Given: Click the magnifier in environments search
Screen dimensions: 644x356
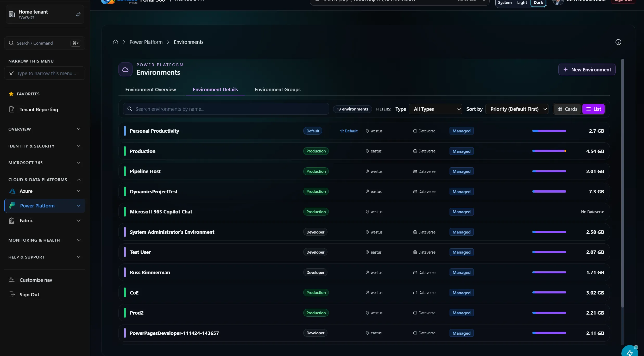Looking at the screenshot, I should point(130,109).
